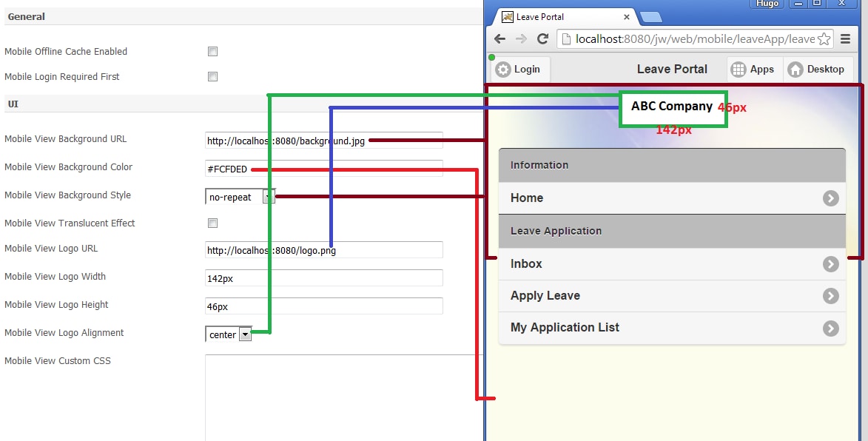Open the Chrome hamburger menu
The image size is (868, 441).
coord(845,38)
